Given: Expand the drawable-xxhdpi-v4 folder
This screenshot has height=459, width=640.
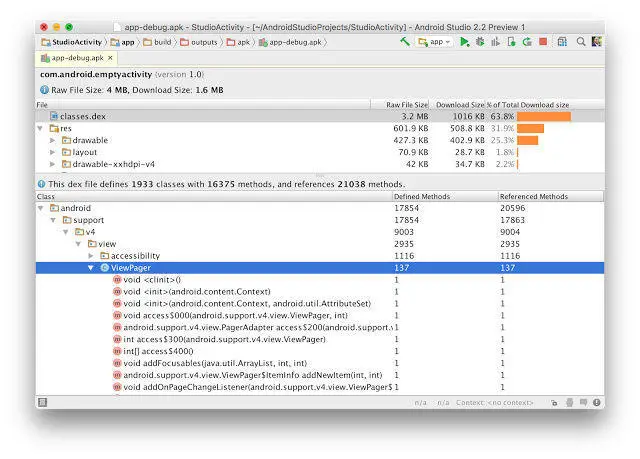Looking at the screenshot, I should [x=52, y=164].
